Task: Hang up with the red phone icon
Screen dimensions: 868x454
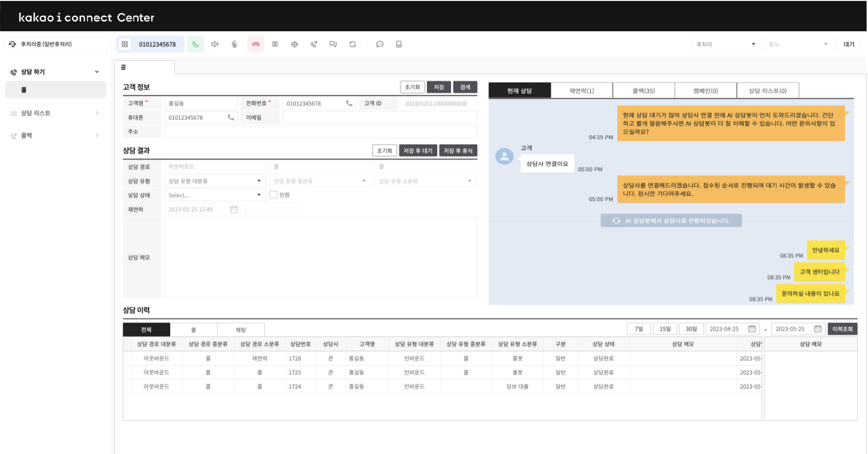Action: (256, 44)
